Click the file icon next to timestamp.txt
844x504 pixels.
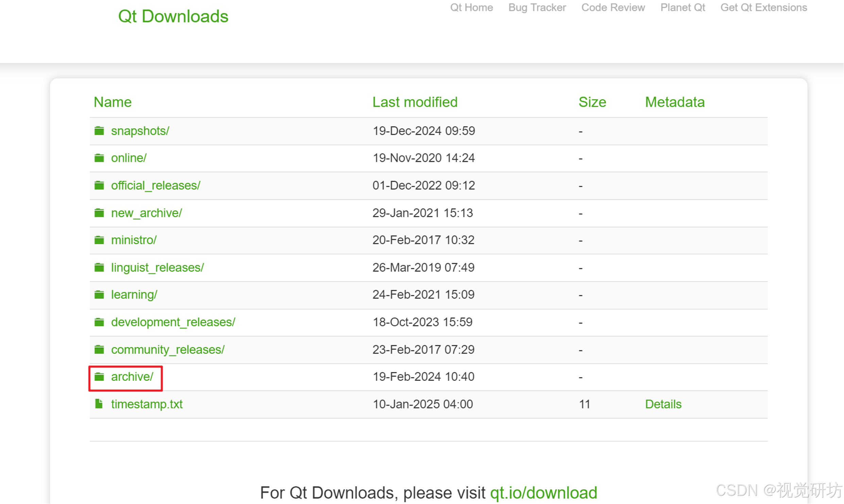pos(99,404)
